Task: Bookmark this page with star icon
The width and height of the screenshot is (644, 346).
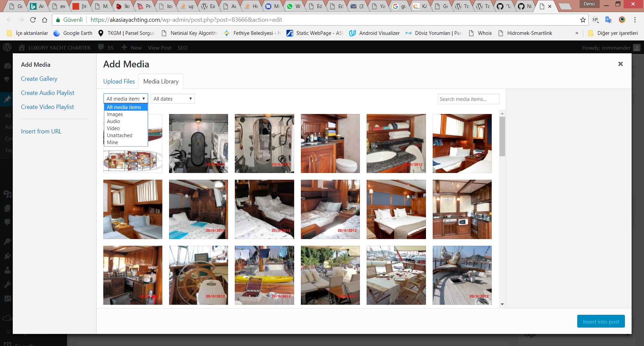Action: [x=583, y=20]
